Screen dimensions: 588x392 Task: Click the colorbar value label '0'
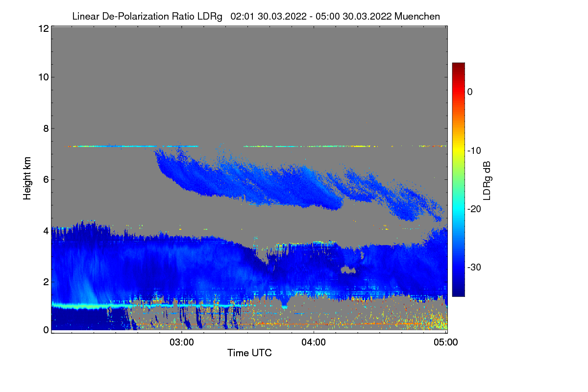pos(470,92)
